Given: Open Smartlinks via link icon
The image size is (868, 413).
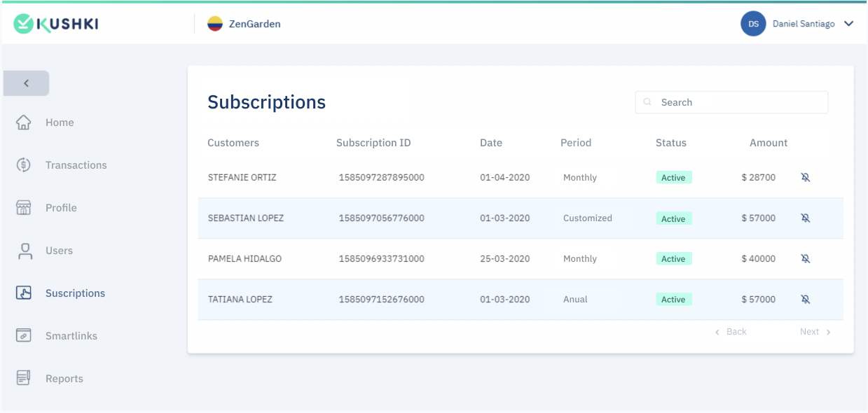Looking at the screenshot, I should click(25, 335).
